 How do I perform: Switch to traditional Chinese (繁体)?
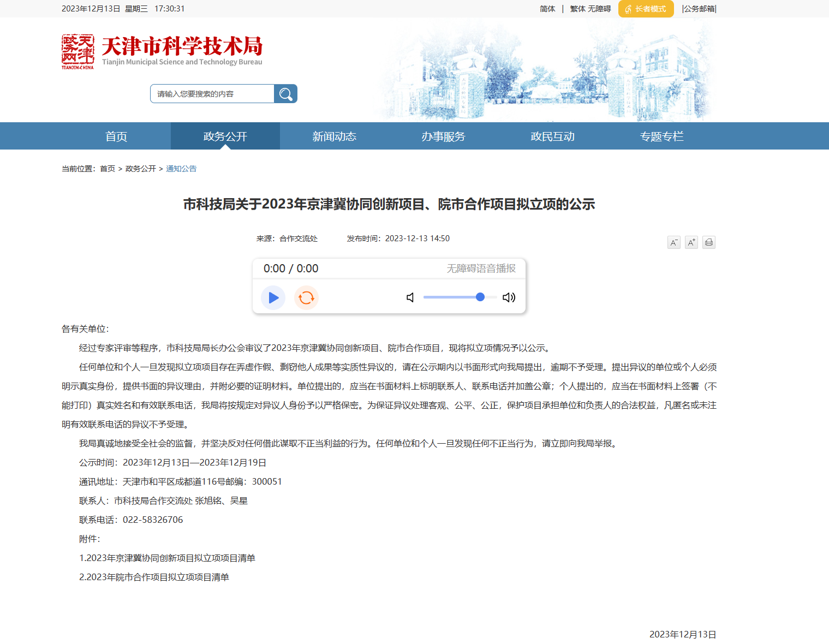click(578, 9)
